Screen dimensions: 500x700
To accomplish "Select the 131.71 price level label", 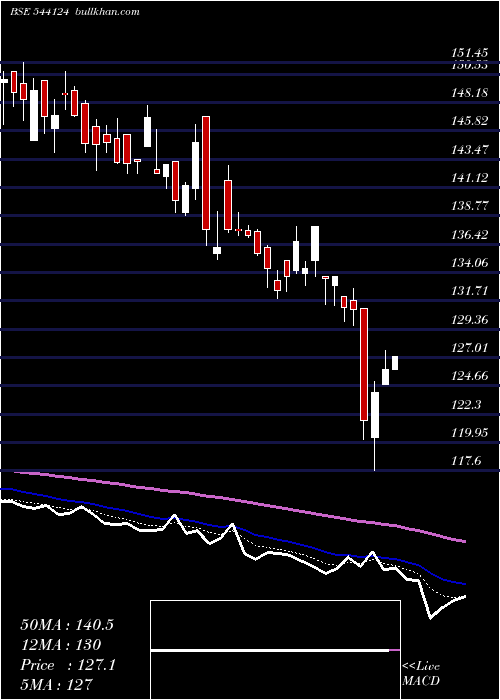I will [469, 291].
